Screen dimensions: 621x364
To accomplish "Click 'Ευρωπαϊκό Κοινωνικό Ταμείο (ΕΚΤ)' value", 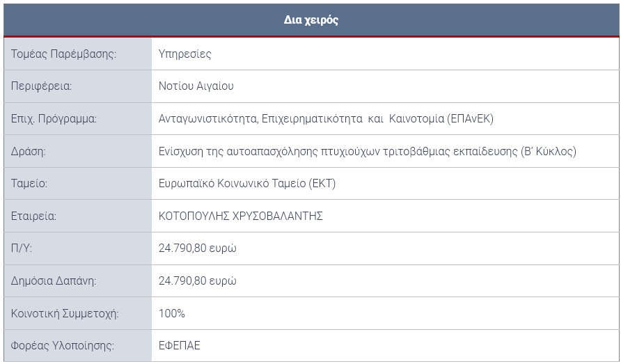I will [247, 183].
